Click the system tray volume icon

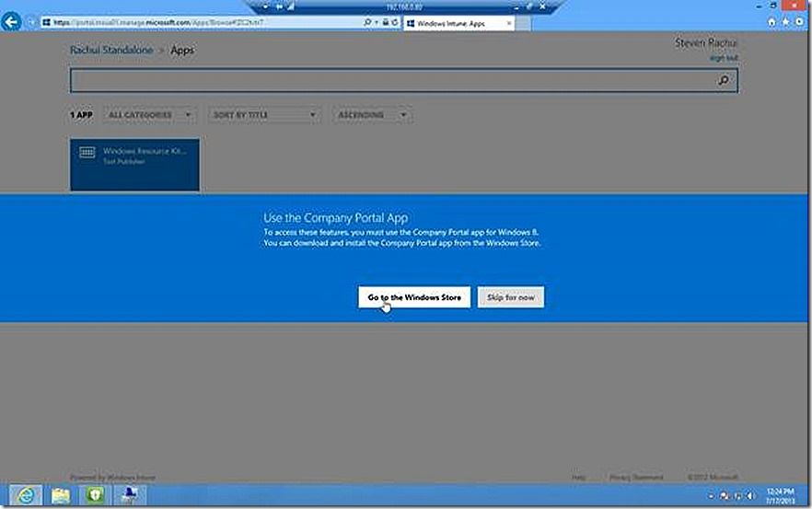coord(750,496)
